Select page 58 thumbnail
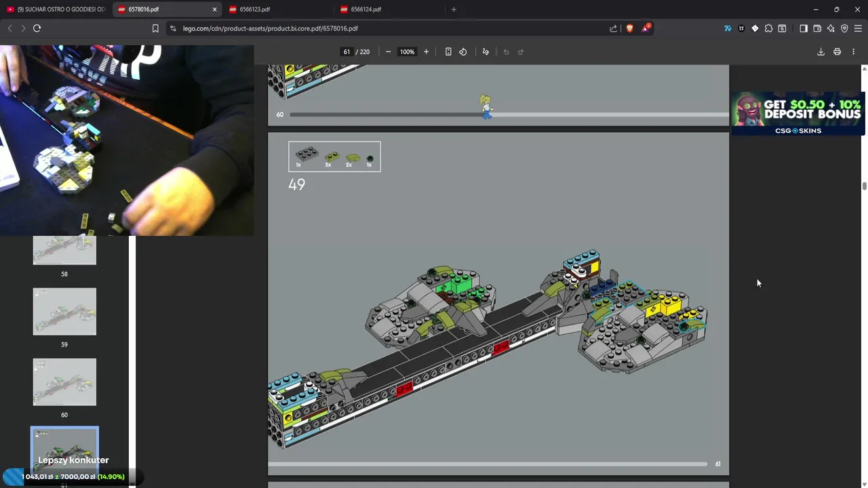 pos(64,250)
